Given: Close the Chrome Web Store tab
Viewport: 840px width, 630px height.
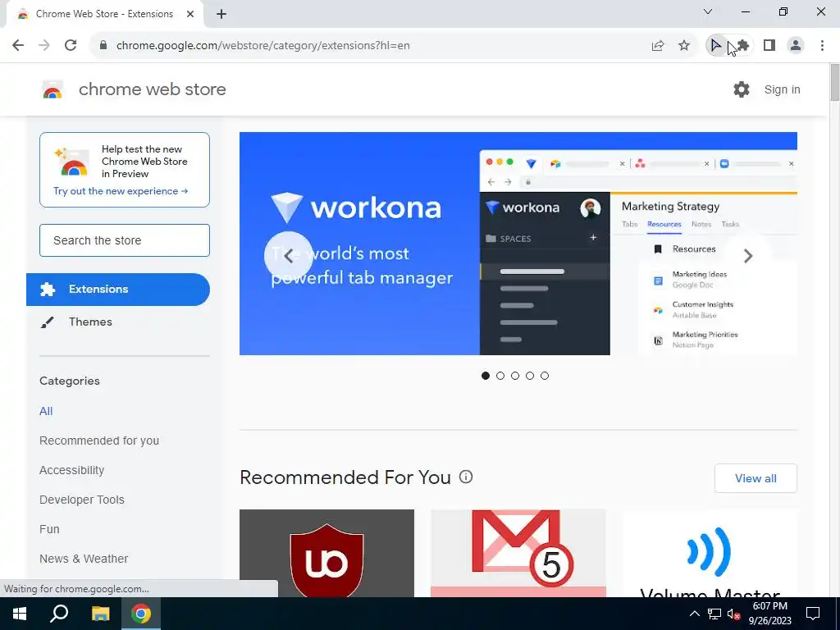Looking at the screenshot, I should [x=190, y=14].
